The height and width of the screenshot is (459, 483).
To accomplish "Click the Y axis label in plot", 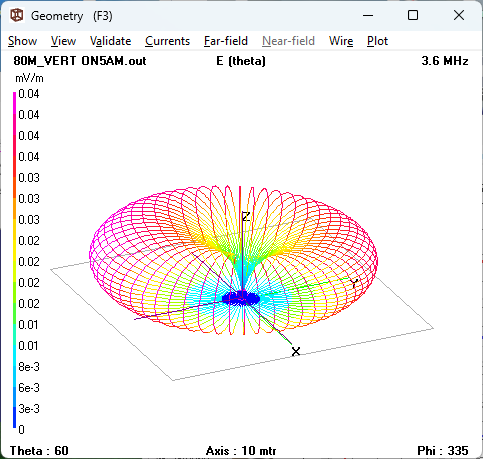I will coord(354,283).
